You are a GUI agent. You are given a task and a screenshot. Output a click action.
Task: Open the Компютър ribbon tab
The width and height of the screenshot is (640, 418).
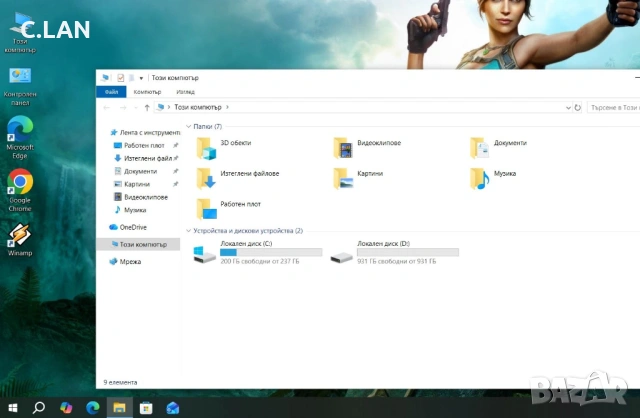click(147, 92)
